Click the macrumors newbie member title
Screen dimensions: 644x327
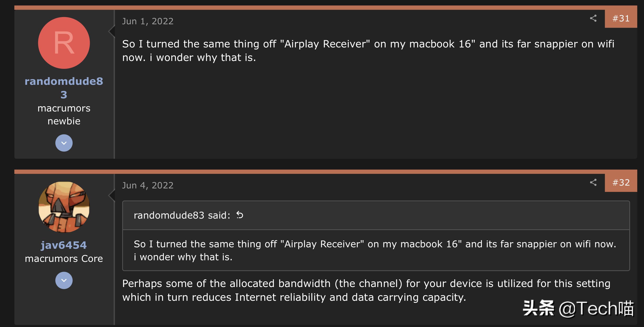(64, 114)
